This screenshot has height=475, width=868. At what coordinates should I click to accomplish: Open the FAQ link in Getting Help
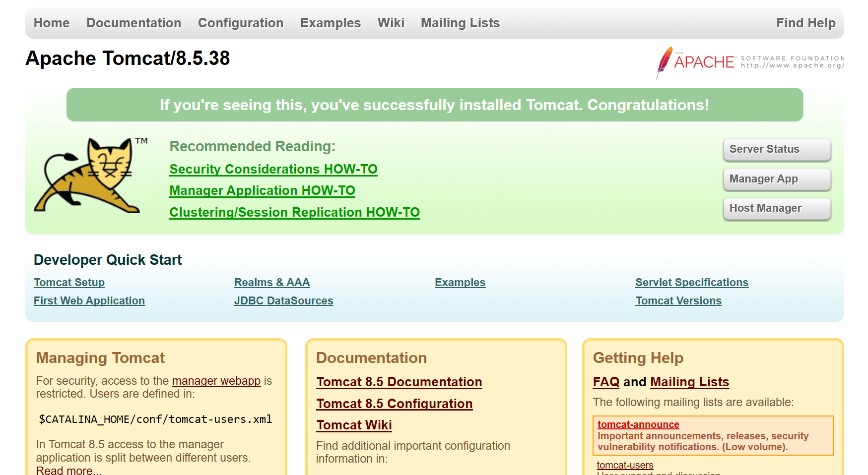click(606, 382)
